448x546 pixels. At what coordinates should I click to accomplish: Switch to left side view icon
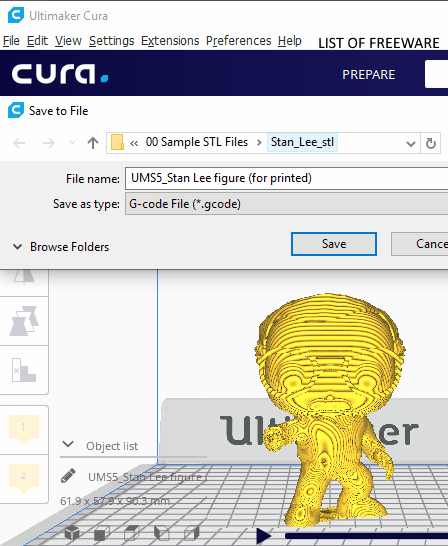[162, 533]
